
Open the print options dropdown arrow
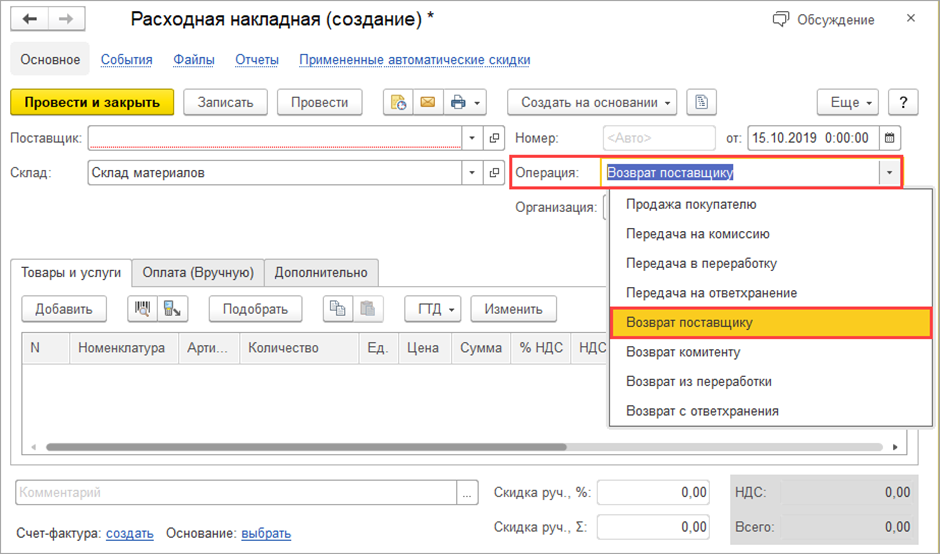(x=477, y=103)
